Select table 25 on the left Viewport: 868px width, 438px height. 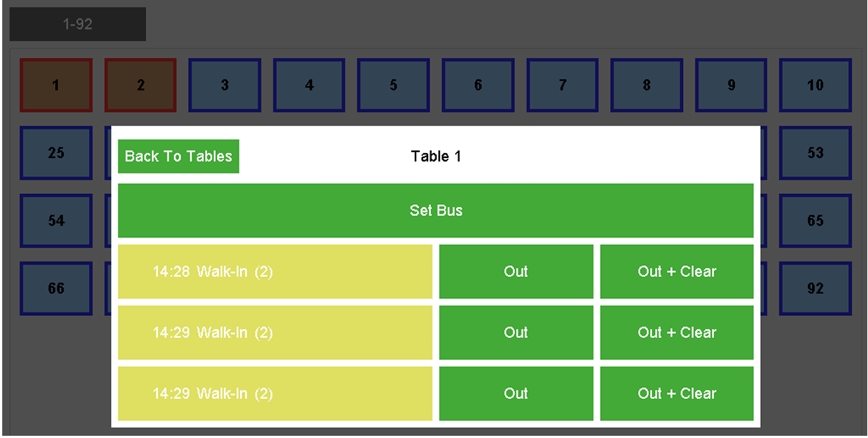click(55, 153)
